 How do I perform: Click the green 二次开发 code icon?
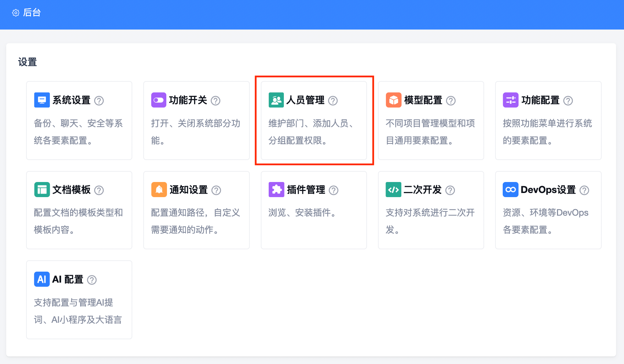(x=393, y=190)
